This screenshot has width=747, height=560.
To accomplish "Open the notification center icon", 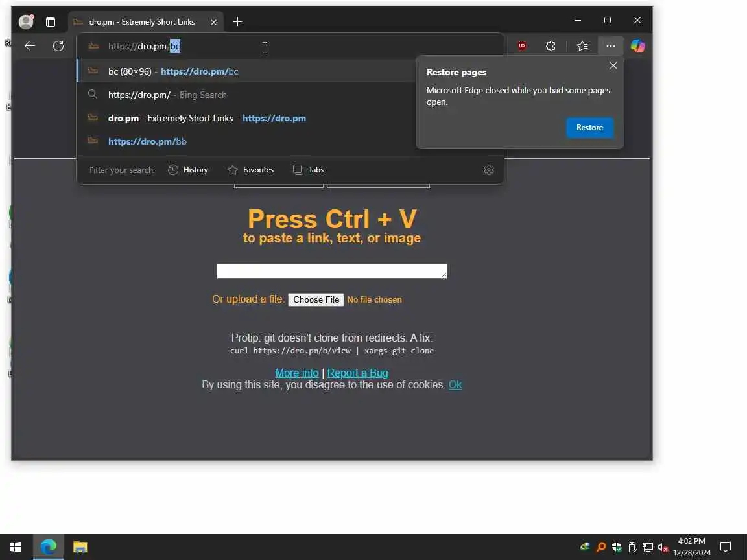I will point(726,547).
